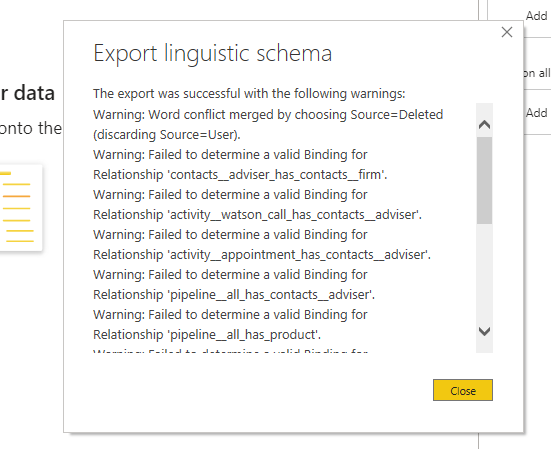
Task: Click the activity__appointment_has_contacts__adviser warning line
Action: coord(262,245)
